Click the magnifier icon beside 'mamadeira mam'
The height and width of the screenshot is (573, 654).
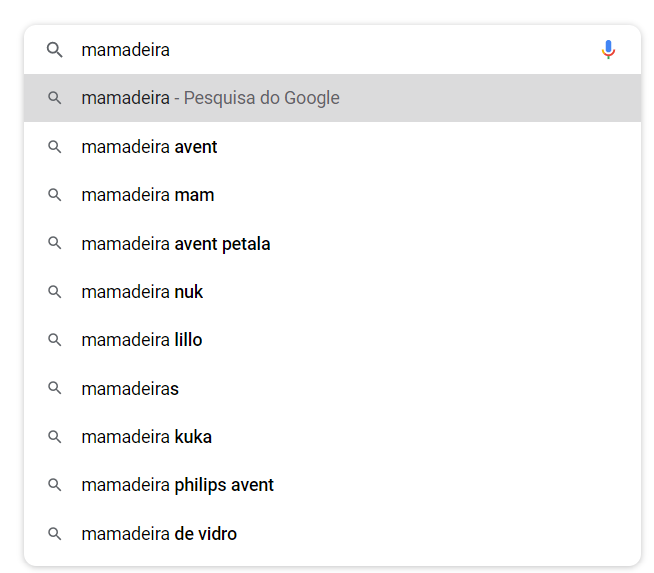(55, 195)
